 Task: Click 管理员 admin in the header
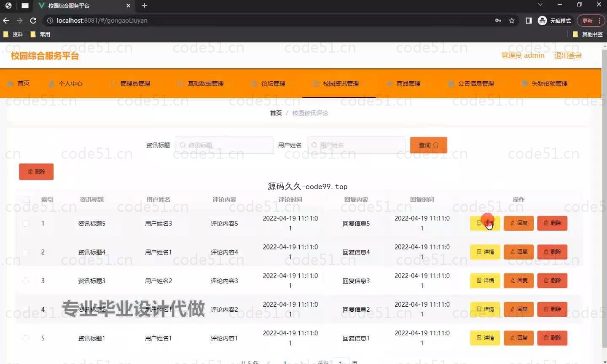[x=523, y=55]
